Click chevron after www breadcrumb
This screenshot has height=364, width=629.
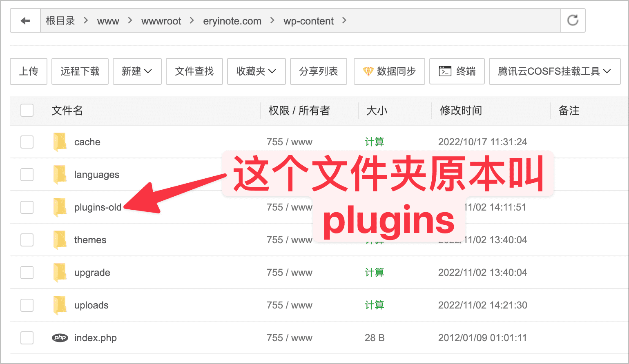130,20
